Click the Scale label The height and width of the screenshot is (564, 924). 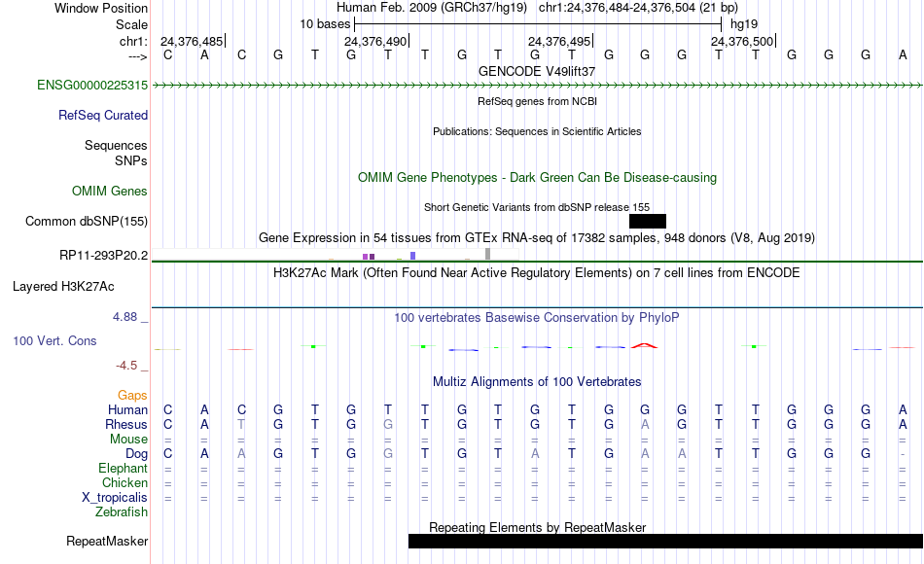tap(132, 24)
